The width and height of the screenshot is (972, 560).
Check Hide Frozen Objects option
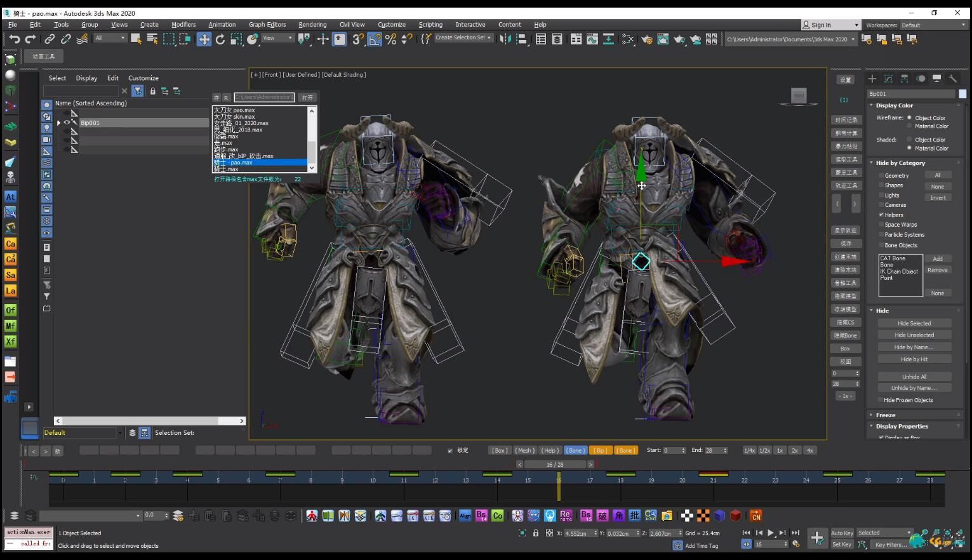881,400
